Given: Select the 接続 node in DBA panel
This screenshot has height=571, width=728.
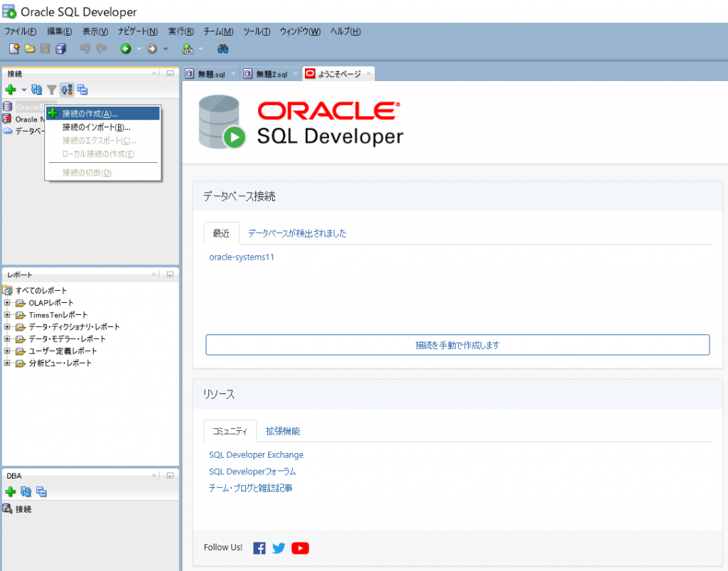Looking at the screenshot, I should pos(23,509).
